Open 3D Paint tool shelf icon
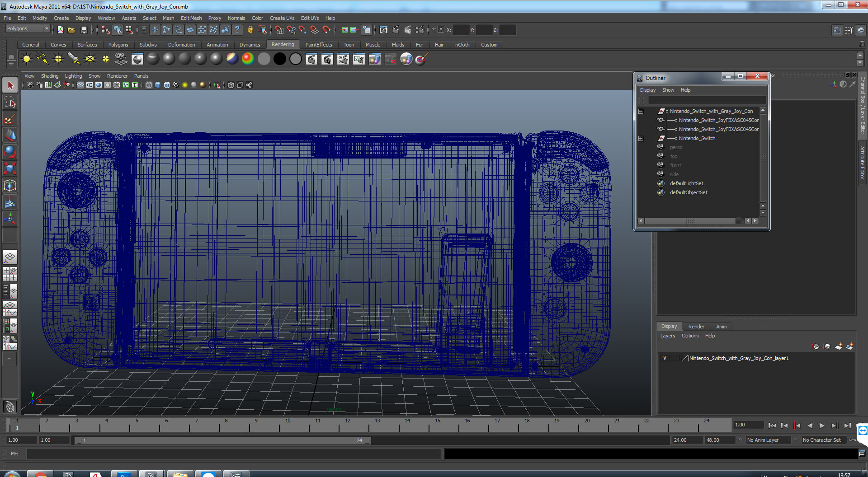Viewport: 868px width, 477px height. coord(422,59)
